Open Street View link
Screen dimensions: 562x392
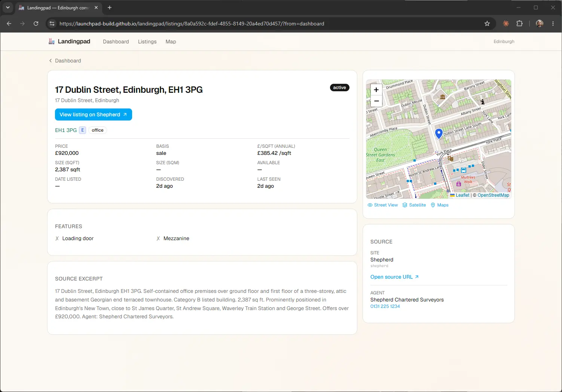383,205
